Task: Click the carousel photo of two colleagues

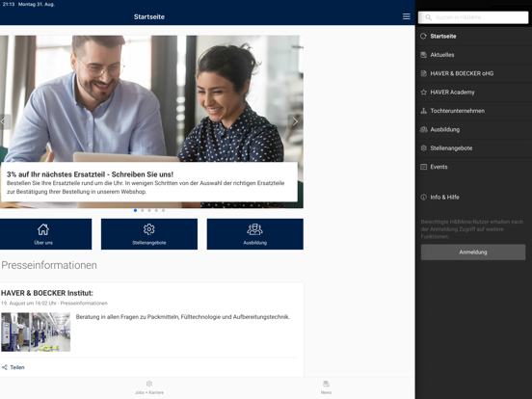Action: [x=151, y=98]
